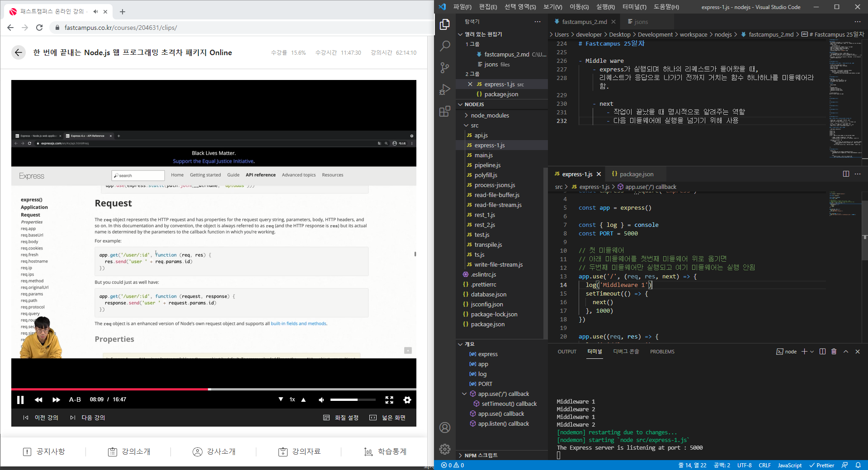Open the Manage gear in activity bar

[445, 449]
